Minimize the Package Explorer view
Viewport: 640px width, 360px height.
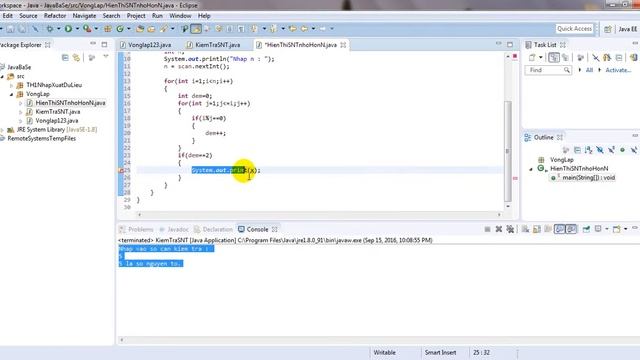tap(93, 44)
